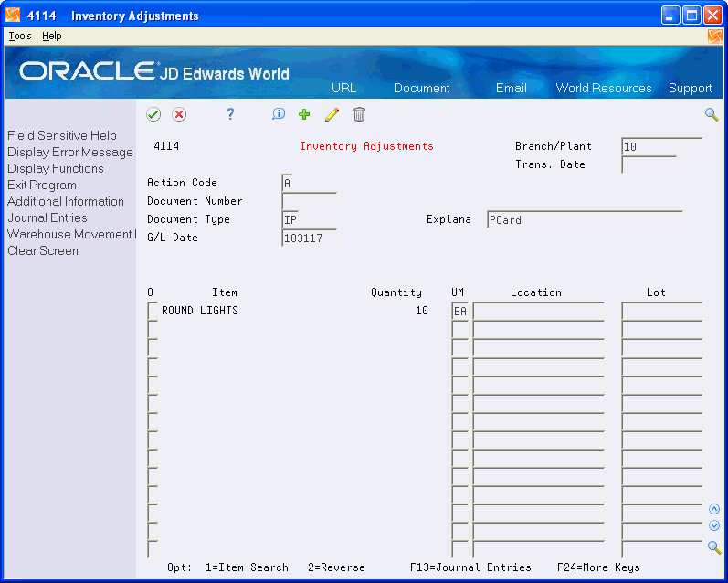Click Location field in ROUND LIGHTS row
Screen dimensions: 728x583
pos(539,311)
